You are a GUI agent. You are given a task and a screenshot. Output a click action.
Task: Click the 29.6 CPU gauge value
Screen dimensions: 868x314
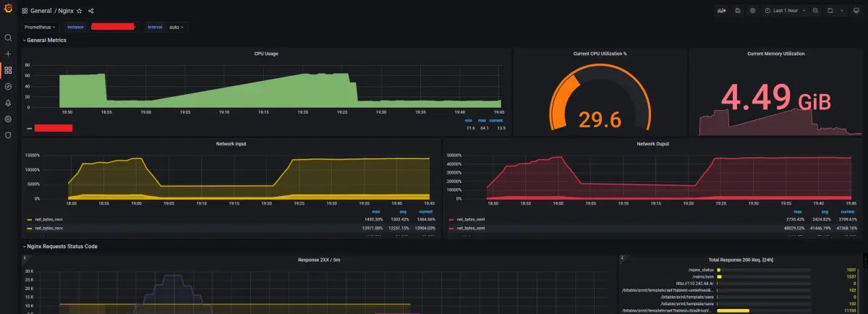[599, 119]
